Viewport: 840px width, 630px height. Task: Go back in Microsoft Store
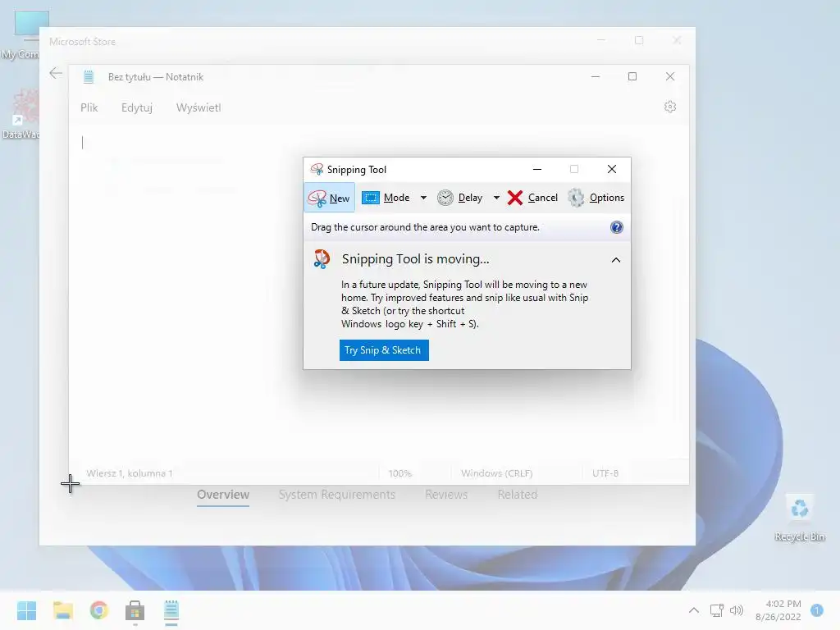pyautogui.click(x=56, y=73)
